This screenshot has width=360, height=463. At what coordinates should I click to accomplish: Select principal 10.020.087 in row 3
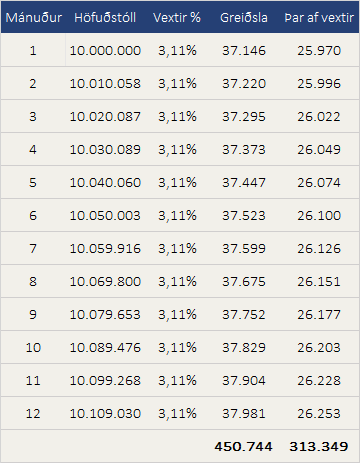pos(105,117)
